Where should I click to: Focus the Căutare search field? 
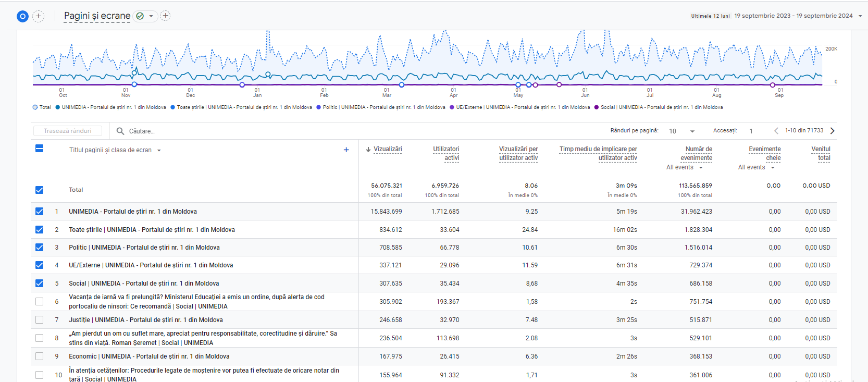click(142, 131)
